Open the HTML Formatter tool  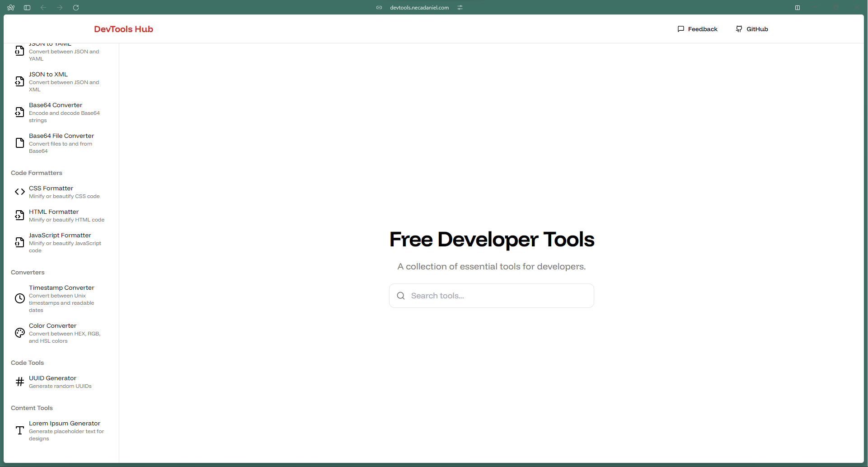point(61,215)
